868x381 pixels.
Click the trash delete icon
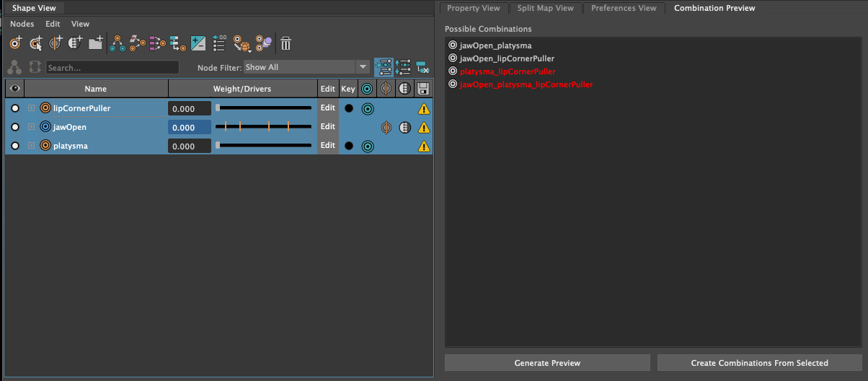coord(285,43)
